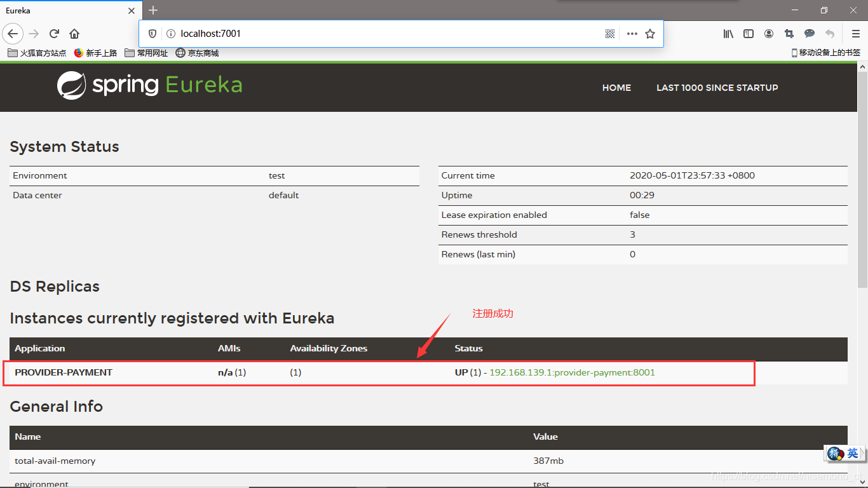Click Lease expiration enabled label

tap(494, 215)
